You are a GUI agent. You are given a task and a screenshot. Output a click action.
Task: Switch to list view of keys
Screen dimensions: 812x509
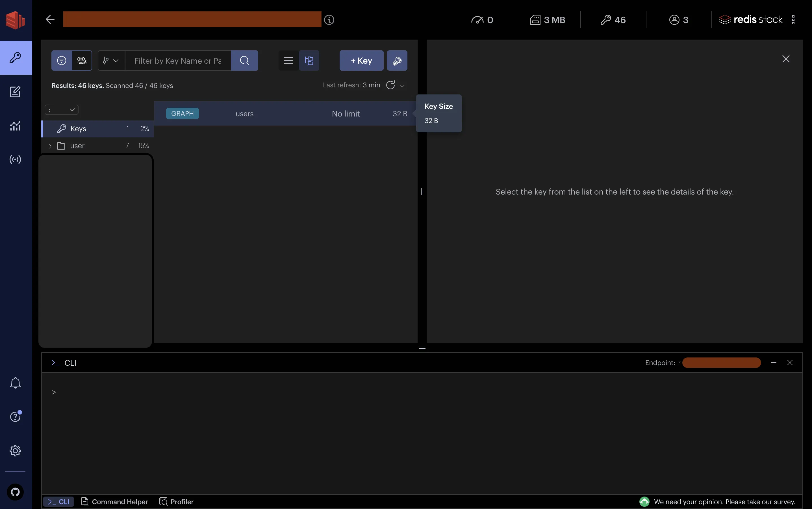[288, 61]
